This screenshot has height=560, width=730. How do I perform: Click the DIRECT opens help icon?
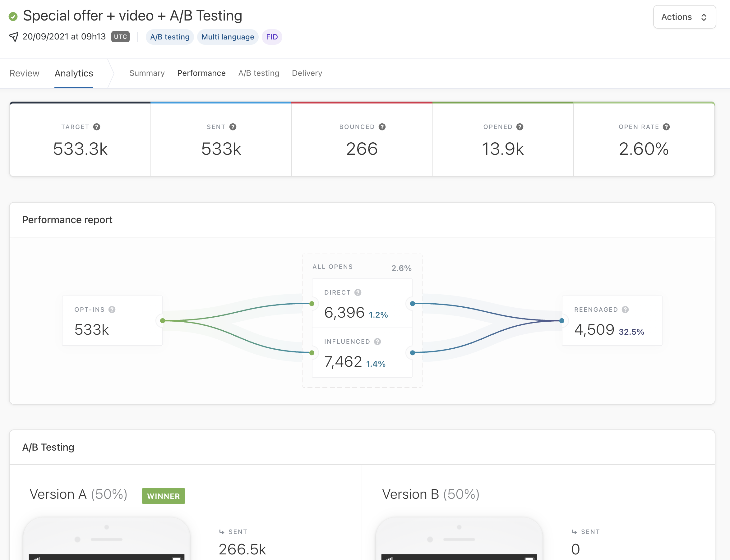[358, 292]
